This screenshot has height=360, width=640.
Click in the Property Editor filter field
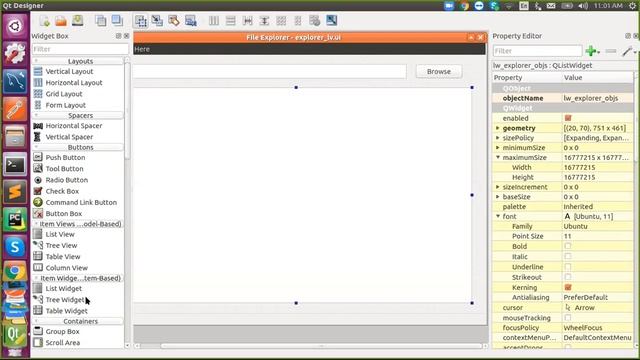coord(538,51)
